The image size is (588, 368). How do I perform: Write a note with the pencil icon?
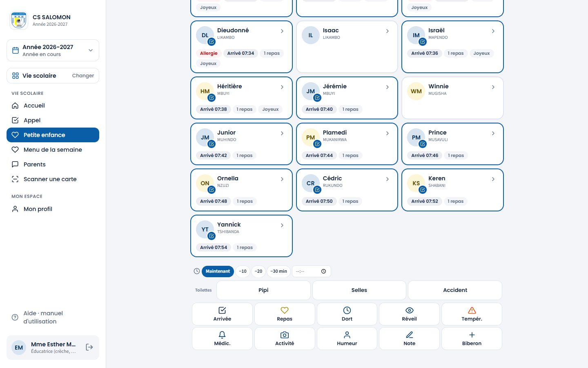(409, 339)
